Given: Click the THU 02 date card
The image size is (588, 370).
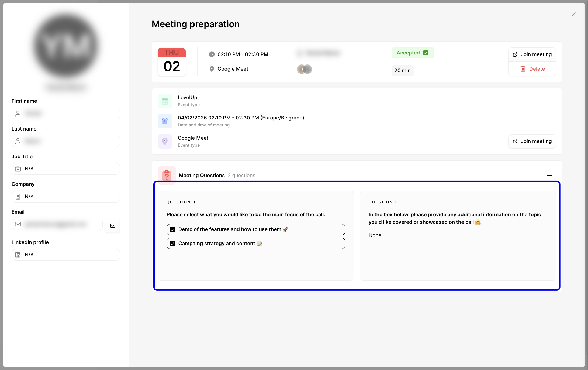Looking at the screenshot, I should click(x=171, y=61).
